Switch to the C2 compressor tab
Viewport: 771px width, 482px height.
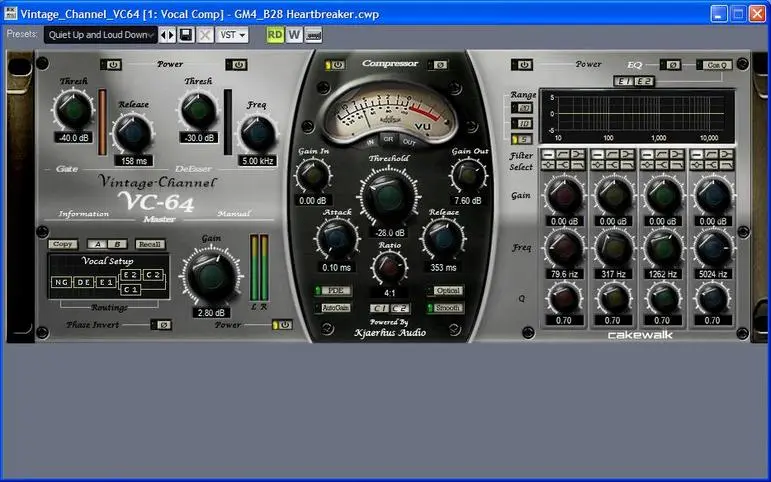pos(400,308)
